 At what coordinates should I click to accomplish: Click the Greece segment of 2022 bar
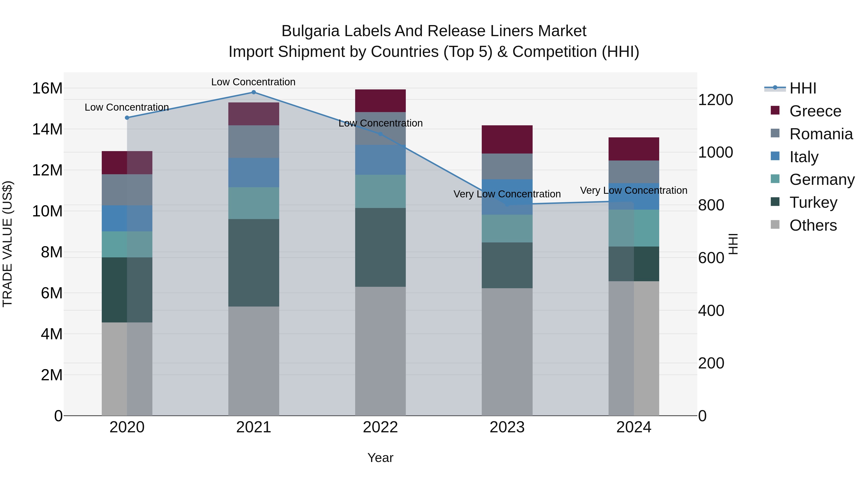380,101
